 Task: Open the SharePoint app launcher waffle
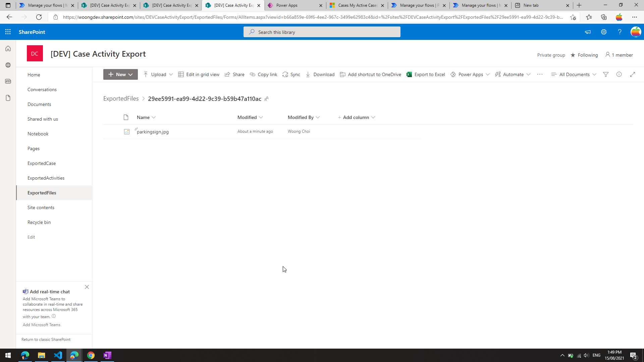pos(8,32)
